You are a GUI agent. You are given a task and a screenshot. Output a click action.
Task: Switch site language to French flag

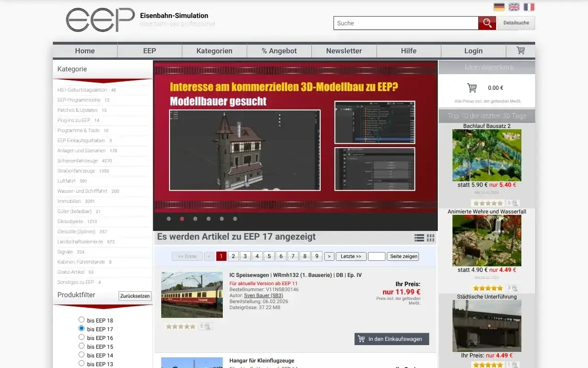click(528, 7)
